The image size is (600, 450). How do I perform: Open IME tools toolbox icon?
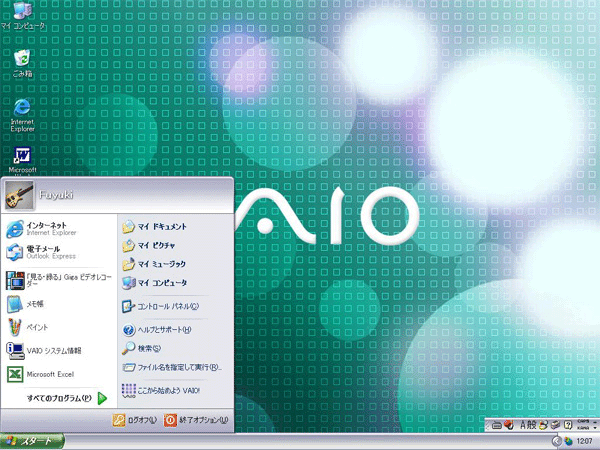coord(556,425)
